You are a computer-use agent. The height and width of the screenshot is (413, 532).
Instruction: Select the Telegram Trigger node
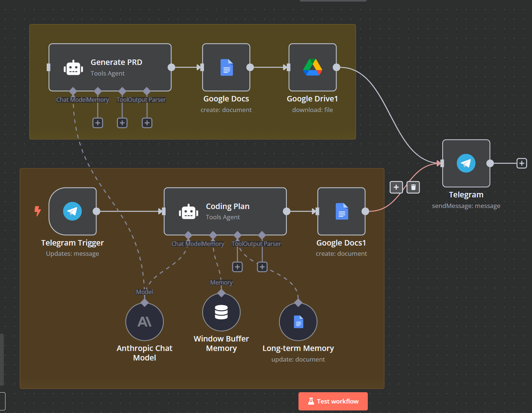coord(73,211)
